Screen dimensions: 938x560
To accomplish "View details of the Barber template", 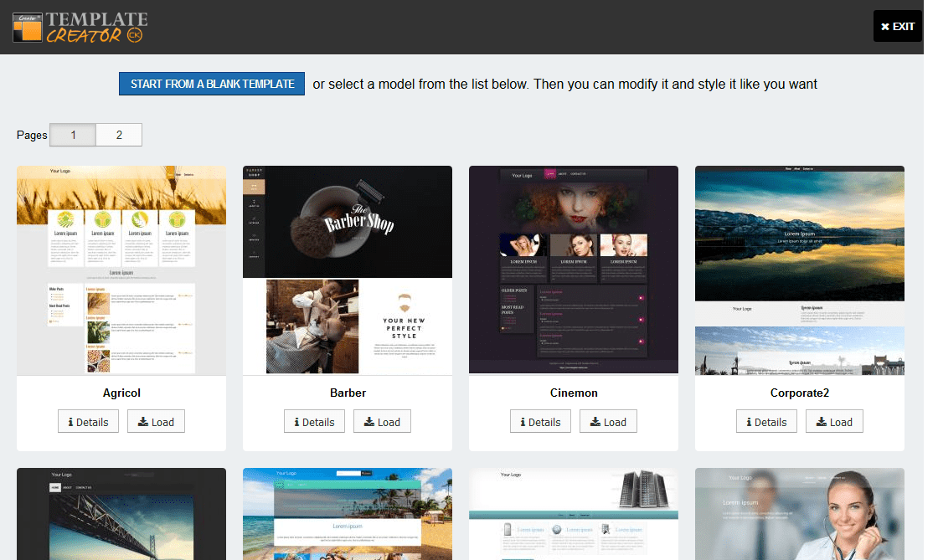I will pos(315,421).
